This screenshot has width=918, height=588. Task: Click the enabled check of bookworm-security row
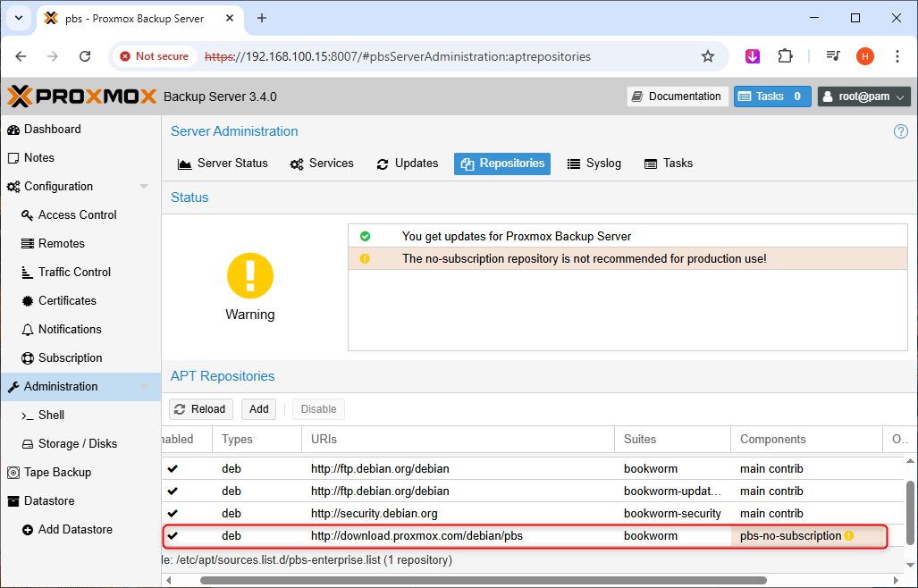[x=173, y=514]
